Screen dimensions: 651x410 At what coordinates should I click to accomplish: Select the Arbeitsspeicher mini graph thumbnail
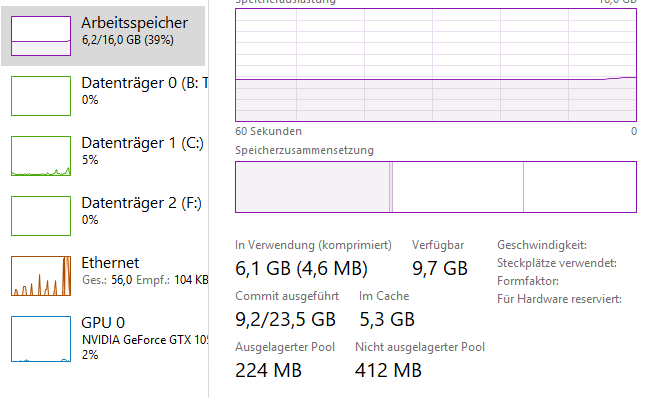tap(40, 36)
